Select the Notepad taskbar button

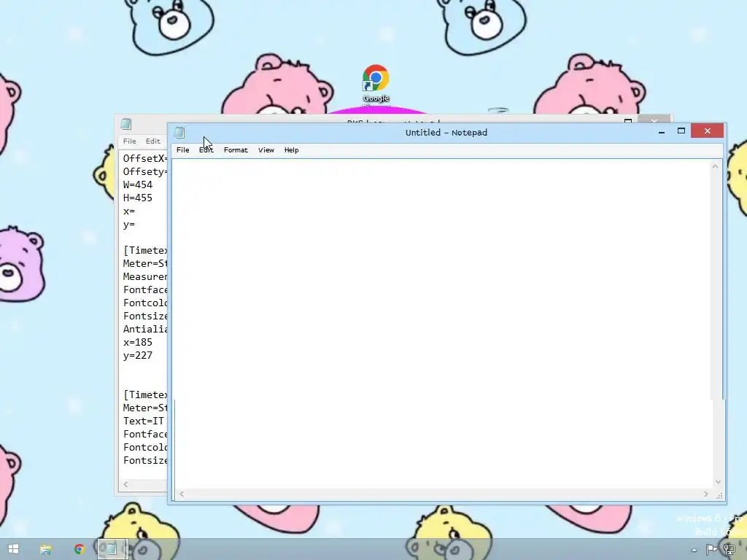[x=112, y=549]
